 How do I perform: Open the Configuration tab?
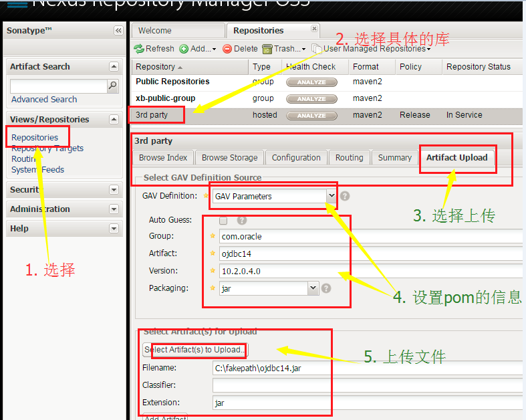pos(296,157)
